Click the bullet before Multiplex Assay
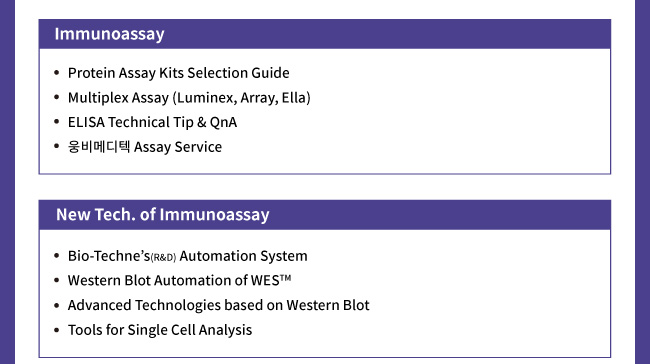The image size is (650, 364). click(57, 97)
